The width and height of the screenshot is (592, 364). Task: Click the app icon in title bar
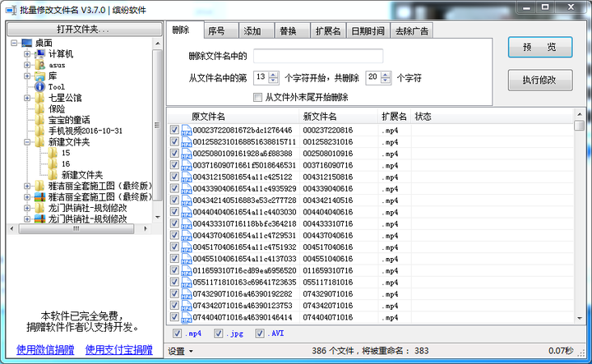tap(12, 10)
